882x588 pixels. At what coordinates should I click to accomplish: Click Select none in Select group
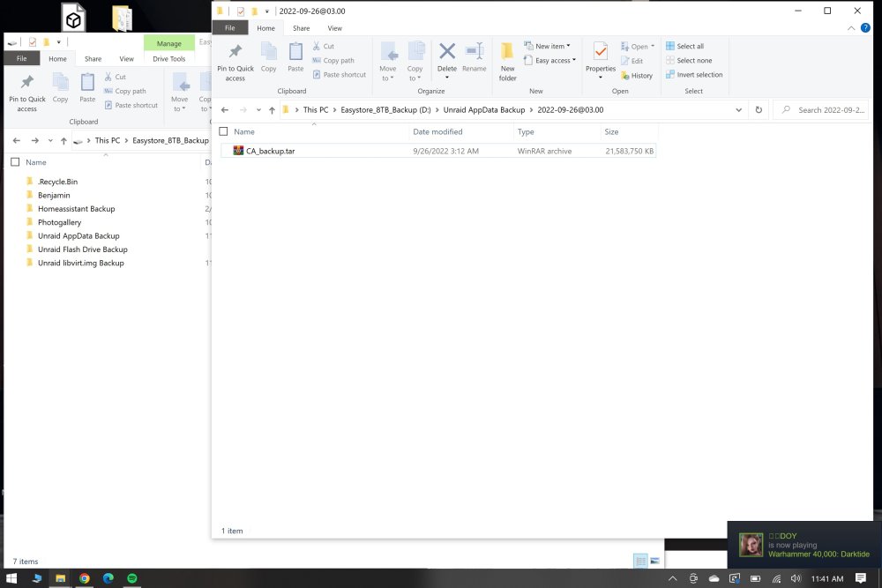click(689, 60)
